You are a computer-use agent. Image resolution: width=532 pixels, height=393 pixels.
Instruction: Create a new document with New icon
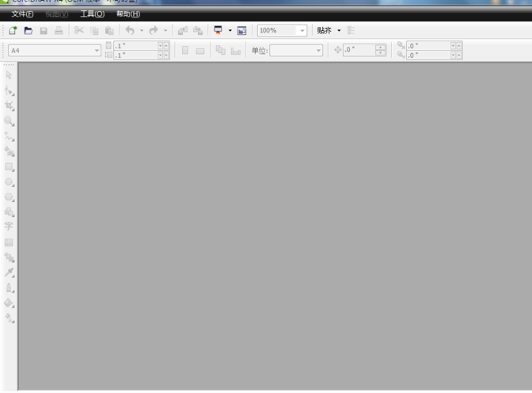pyautogui.click(x=13, y=31)
